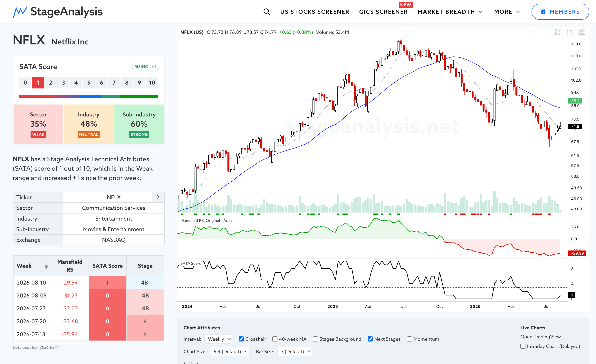Click Communication Services sector value
Screen dimensions: 596x364
114,208
